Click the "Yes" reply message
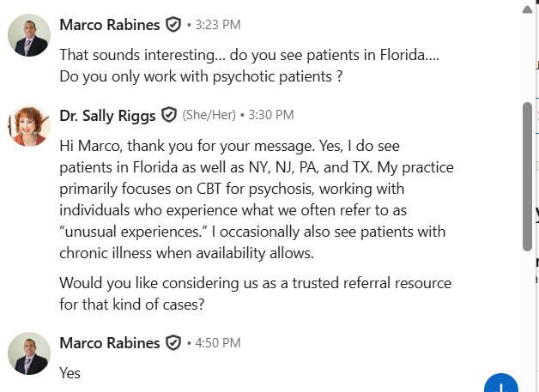This screenshot has height=392, width=539. click(70, 373)
